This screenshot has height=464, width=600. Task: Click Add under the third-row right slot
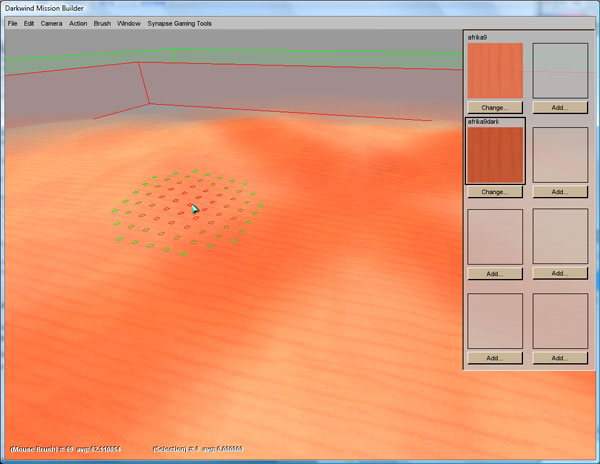560,273
